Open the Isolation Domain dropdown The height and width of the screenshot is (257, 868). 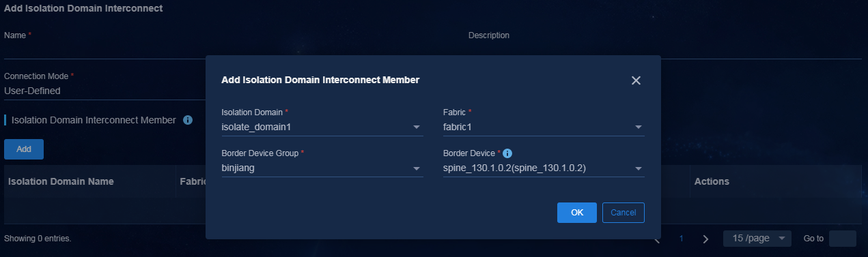tap(322, 127)
